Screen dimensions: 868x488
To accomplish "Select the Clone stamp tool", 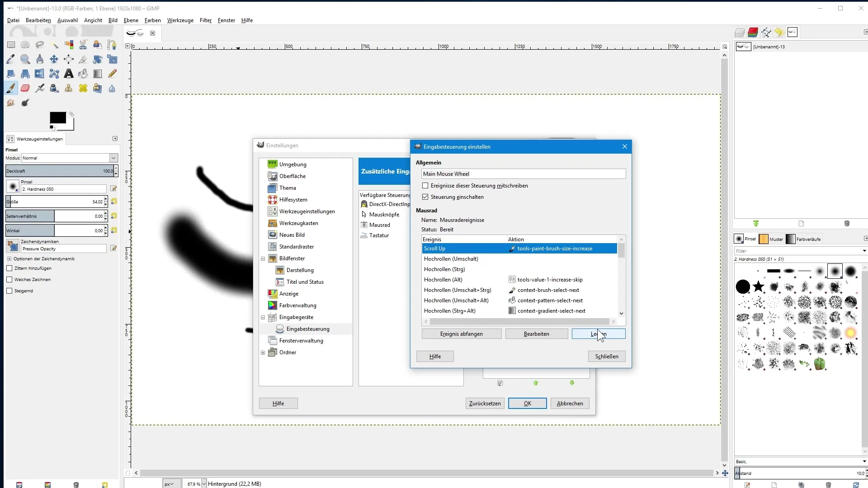I will (x=69, y=88).
